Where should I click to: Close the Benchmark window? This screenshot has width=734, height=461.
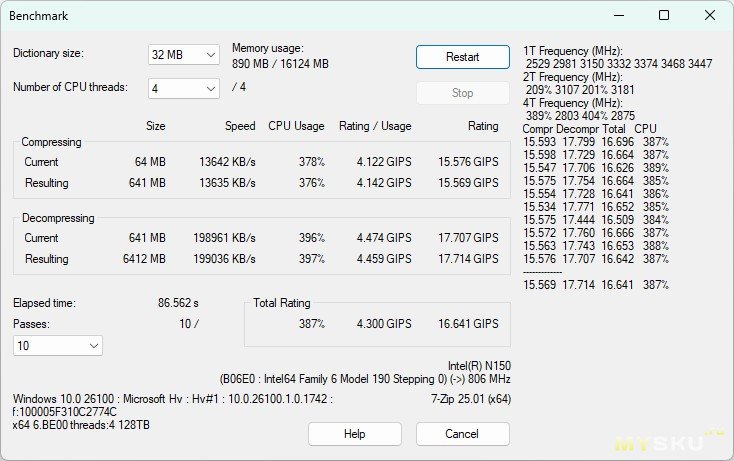pos(710,15)
